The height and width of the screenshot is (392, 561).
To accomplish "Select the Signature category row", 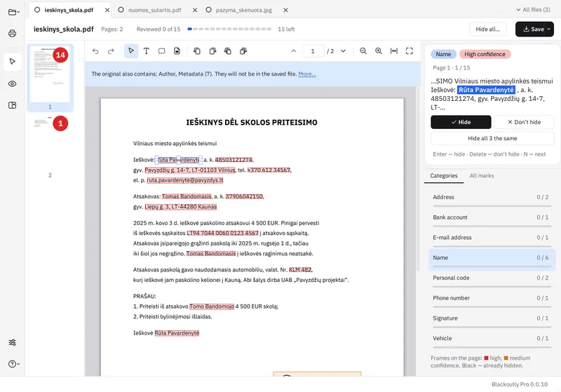I will click(x=492, y=319).
